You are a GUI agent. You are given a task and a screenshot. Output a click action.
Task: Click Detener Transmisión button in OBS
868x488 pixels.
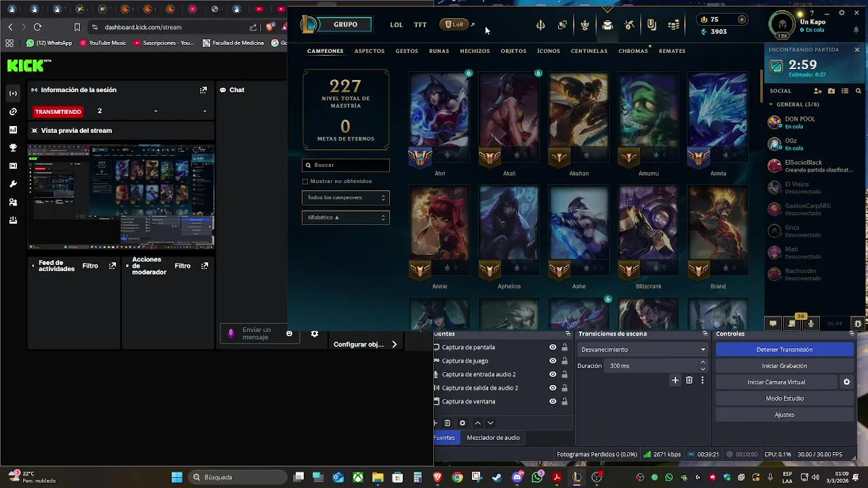tap(785, 350)
